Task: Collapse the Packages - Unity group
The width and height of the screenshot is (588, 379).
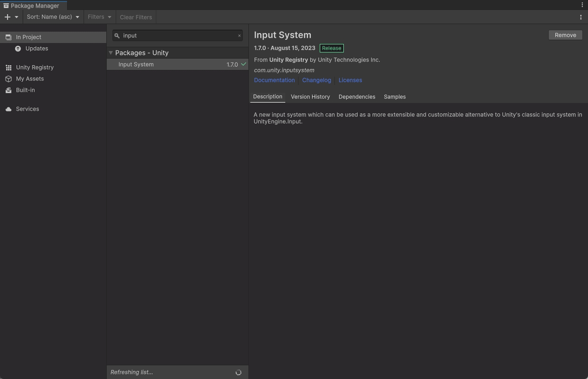Action: point(111,53)
